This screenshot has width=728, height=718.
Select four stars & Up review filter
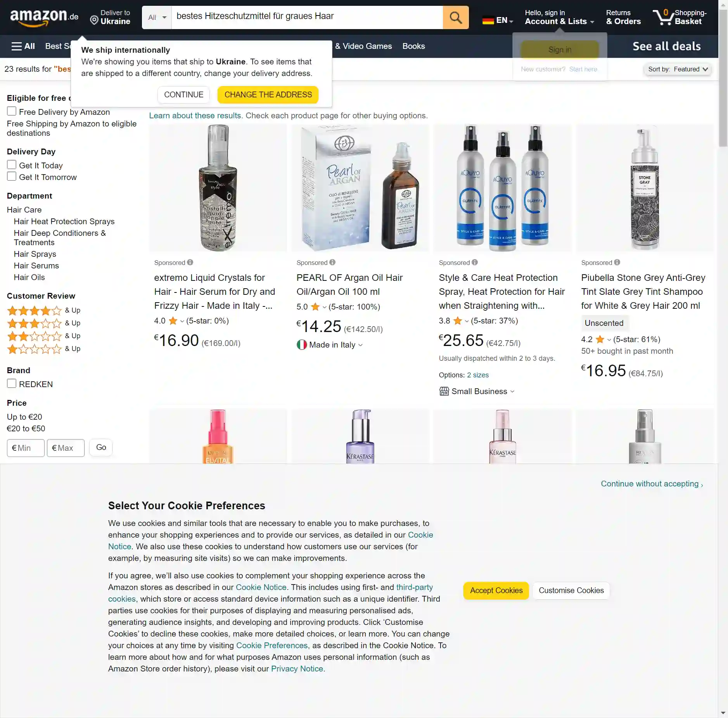[43, 310]
